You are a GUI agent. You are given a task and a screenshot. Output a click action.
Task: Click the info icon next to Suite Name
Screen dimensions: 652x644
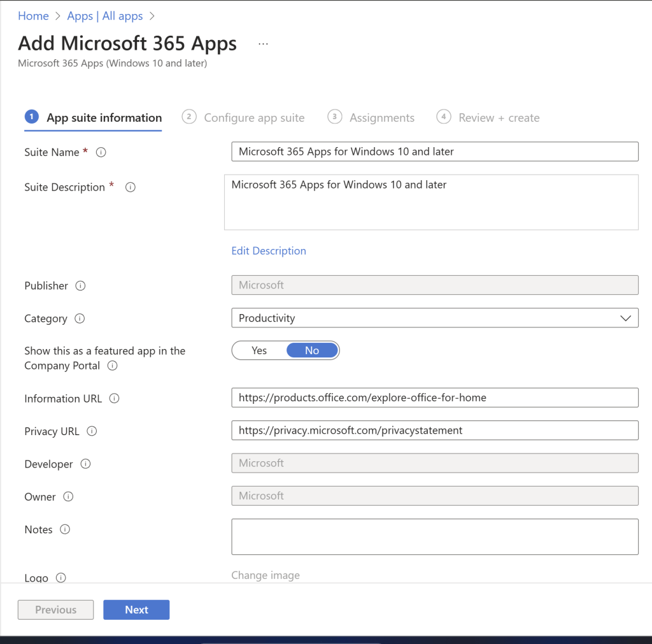pos(101,152)
